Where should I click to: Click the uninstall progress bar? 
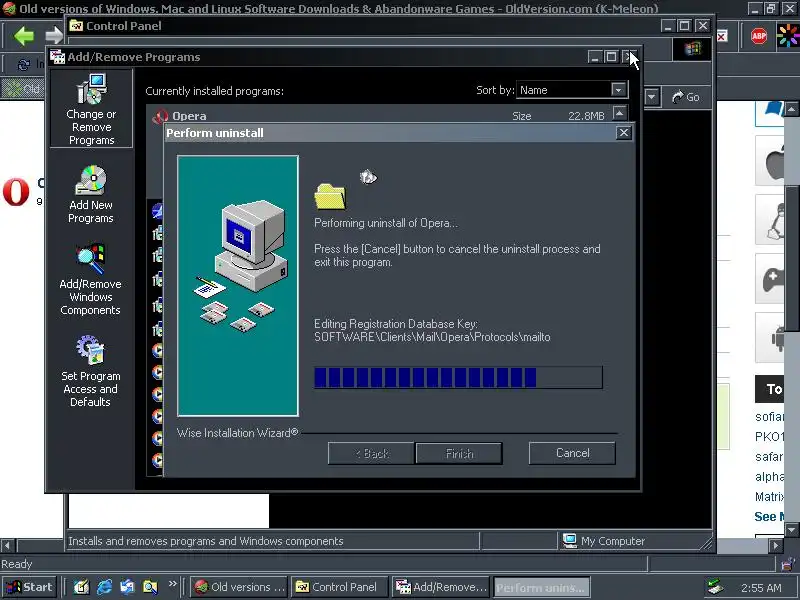(x=458, y=378)
